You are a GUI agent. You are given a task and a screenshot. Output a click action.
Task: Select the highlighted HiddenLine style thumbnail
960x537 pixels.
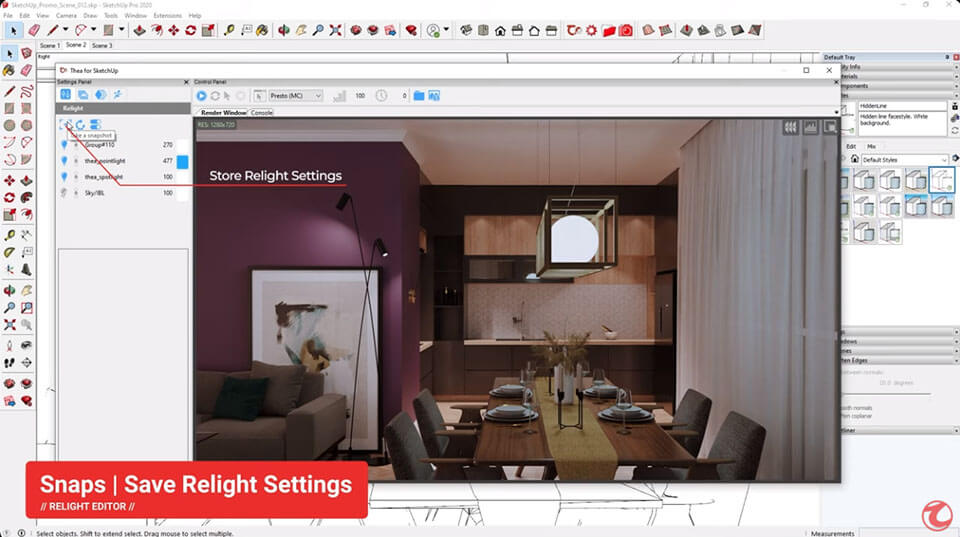pyautogui.click(x=942, y=180)
